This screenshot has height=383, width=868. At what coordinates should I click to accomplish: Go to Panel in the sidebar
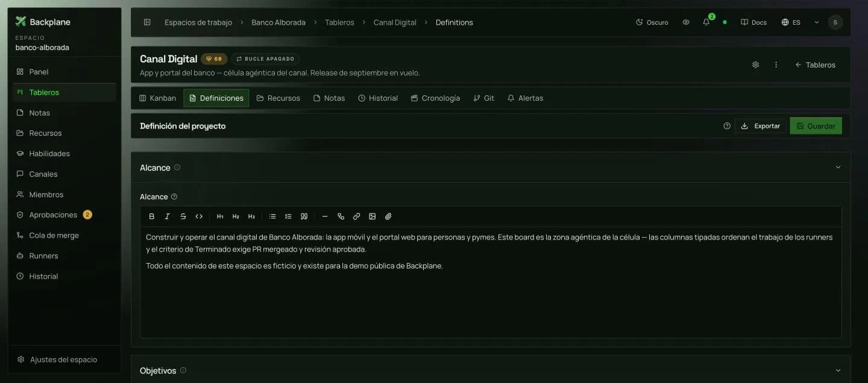[64, 72]
